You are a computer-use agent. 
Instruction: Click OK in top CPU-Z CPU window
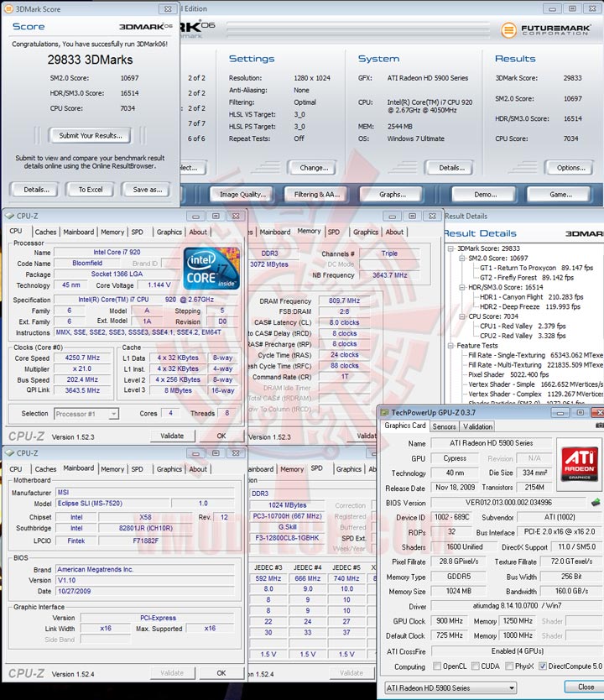click(221, 436)
